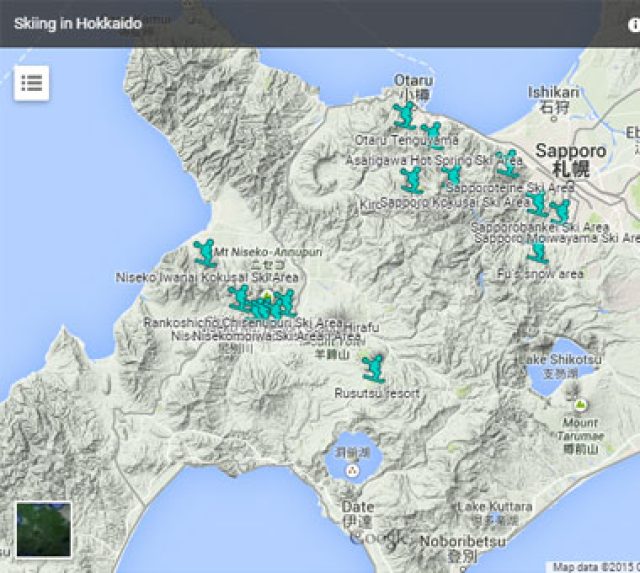Select the Asarigawa Hot Spring skier marker
Image resolution: width=640 pixels, height=573 pixels.
(433, 135)
